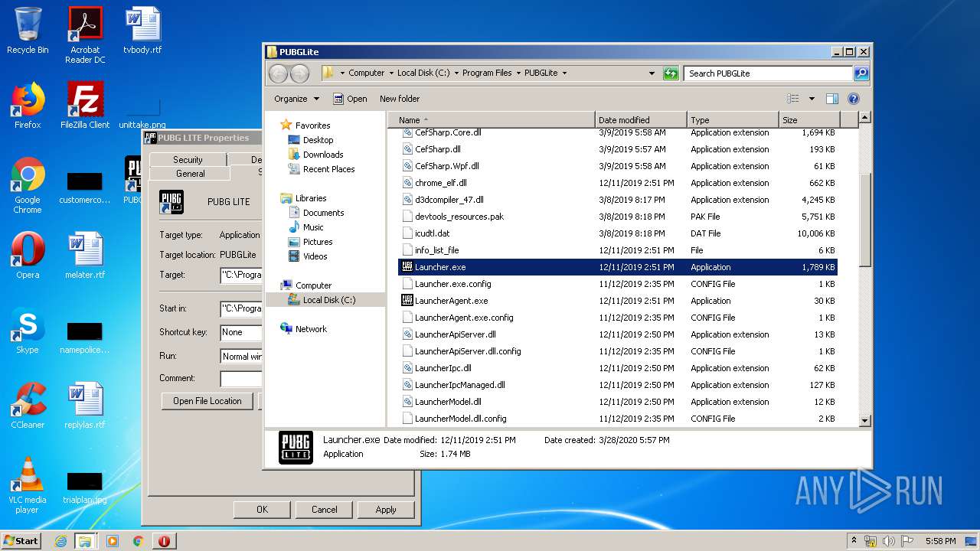Click OK in Properties dialog
Viewport: 980px width, 551px height.
tap(262, 510)
